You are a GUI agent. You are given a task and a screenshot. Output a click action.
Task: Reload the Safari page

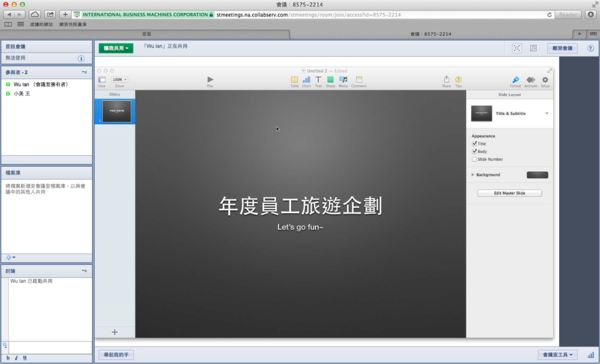(549, 15)
